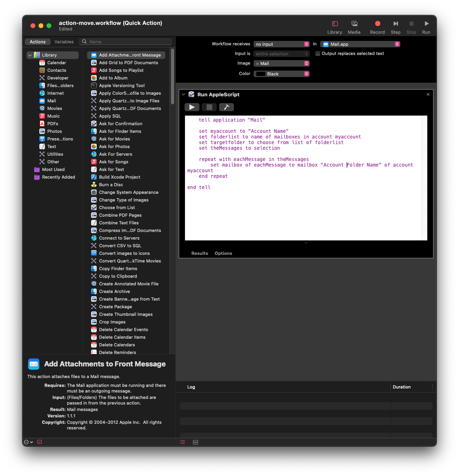Select the Create Archive action
Viewport: 459px width, 476px height.
110,291
